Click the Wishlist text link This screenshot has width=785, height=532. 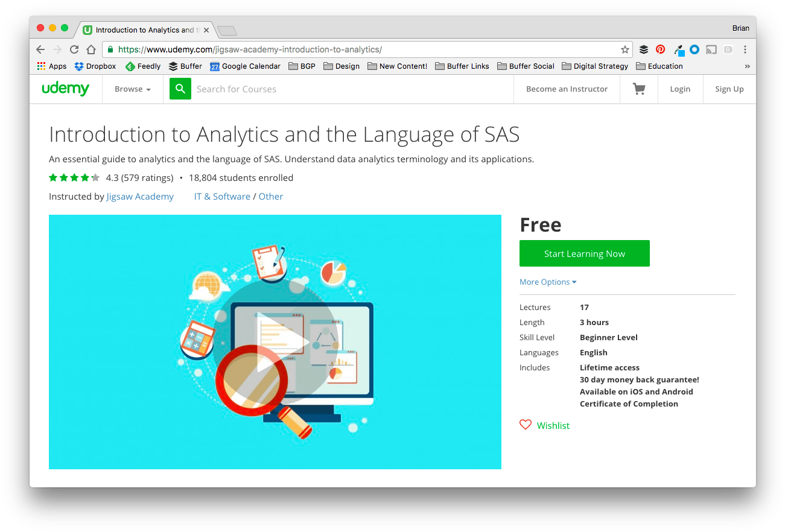pyautogui.click(x=553, y=425)
